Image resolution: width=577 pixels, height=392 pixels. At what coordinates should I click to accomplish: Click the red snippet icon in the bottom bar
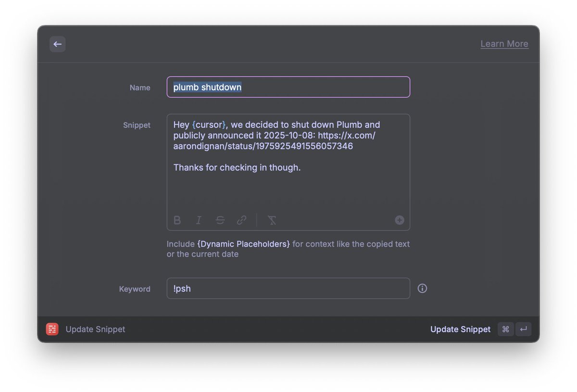(x=52, y=329)
